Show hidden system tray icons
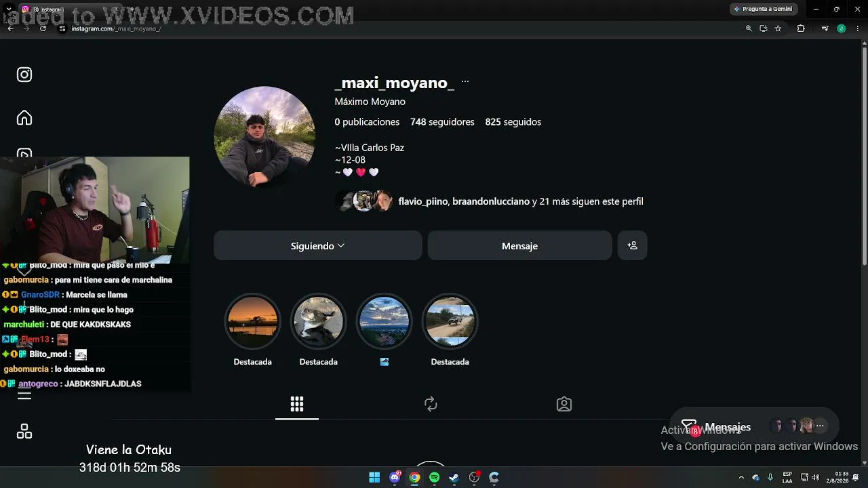 click(741, 477)
